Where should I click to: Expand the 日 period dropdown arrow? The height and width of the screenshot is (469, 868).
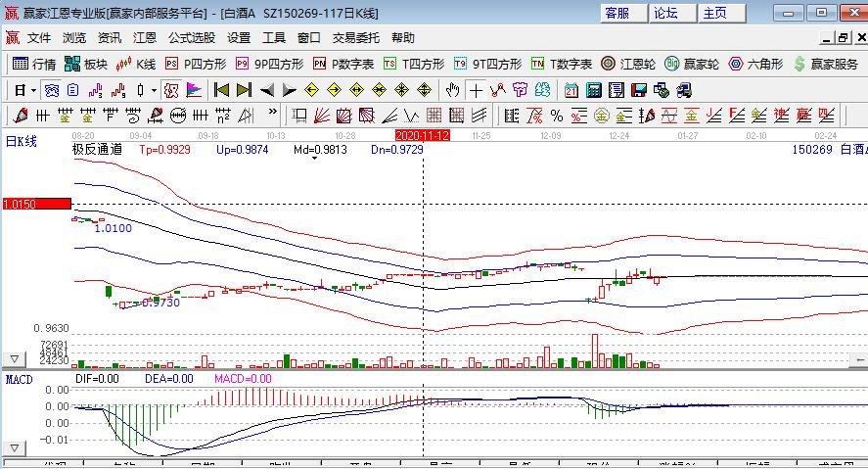pyautogui.click(x=34, y=90)
